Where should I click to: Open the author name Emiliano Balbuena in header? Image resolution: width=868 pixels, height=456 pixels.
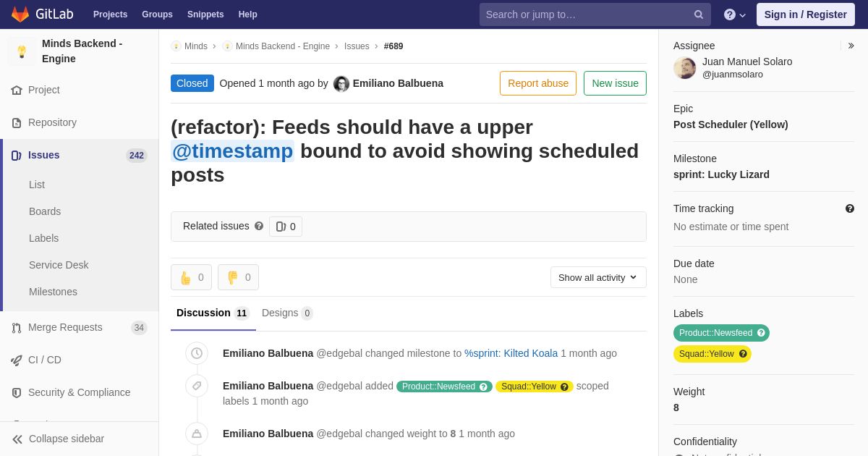pyautogui.click(x=398, y=83)
